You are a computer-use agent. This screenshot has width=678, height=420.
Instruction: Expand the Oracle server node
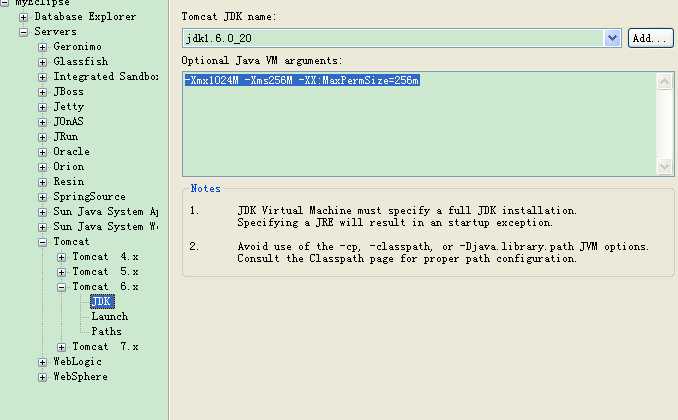coord(42,152)
